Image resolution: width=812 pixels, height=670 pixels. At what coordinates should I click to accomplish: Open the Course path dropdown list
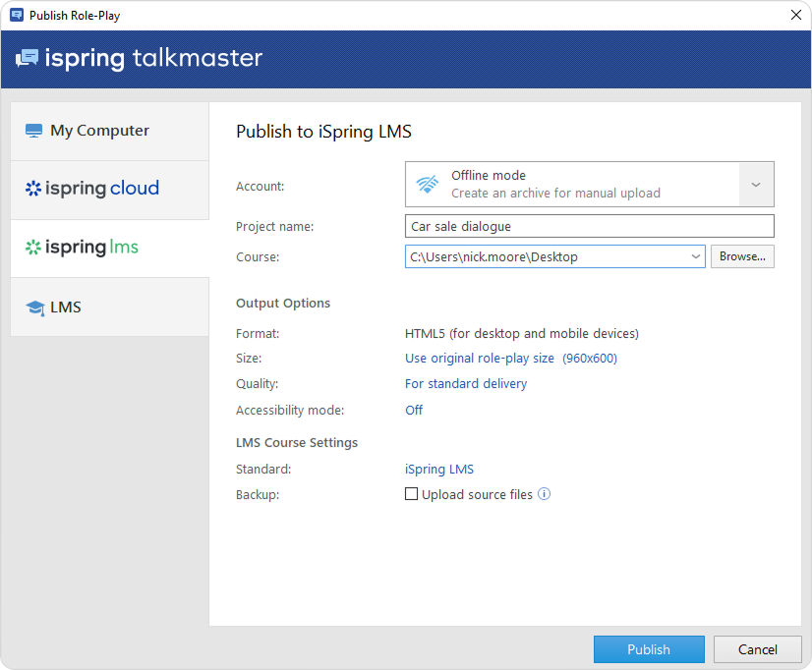coord(696,256)
